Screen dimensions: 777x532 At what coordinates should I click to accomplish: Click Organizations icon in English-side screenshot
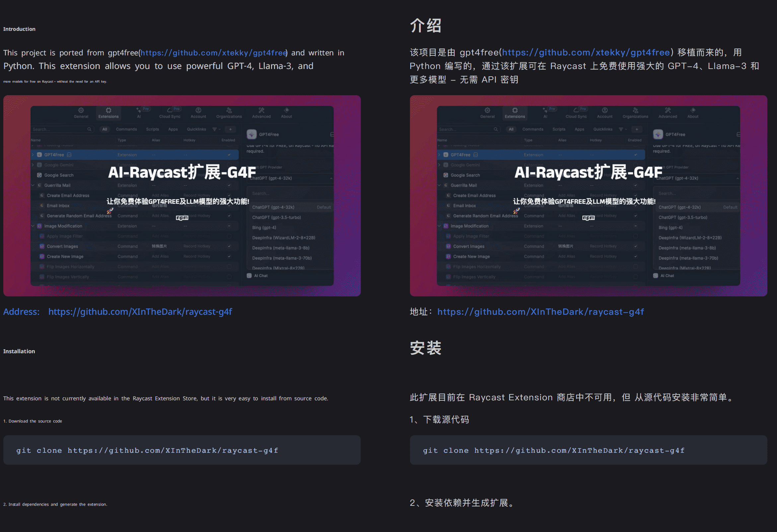pos(229,110)
